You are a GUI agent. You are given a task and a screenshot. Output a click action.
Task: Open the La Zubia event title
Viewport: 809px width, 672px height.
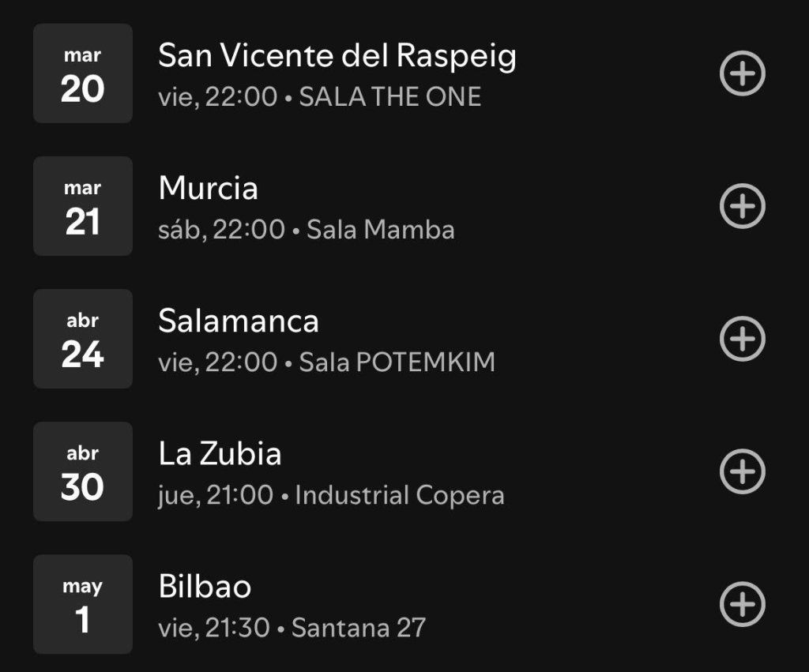click(x=220, y=454)
